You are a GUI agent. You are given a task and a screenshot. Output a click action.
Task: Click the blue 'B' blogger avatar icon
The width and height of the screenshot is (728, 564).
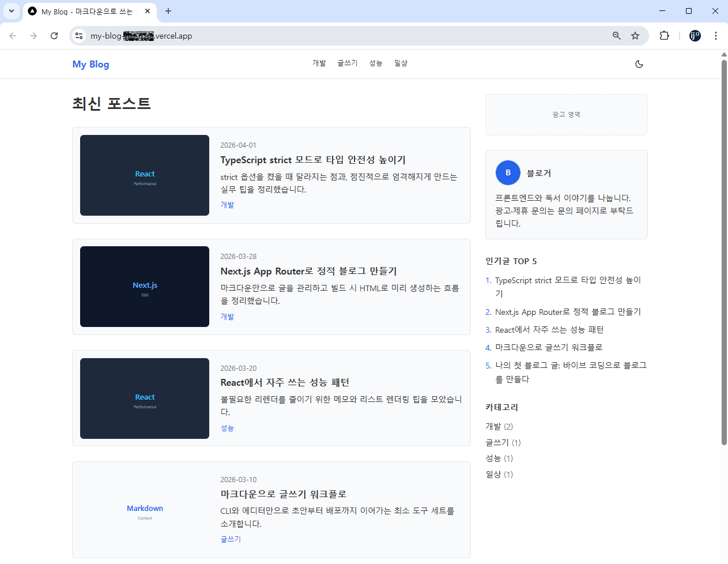pos(508,172)
